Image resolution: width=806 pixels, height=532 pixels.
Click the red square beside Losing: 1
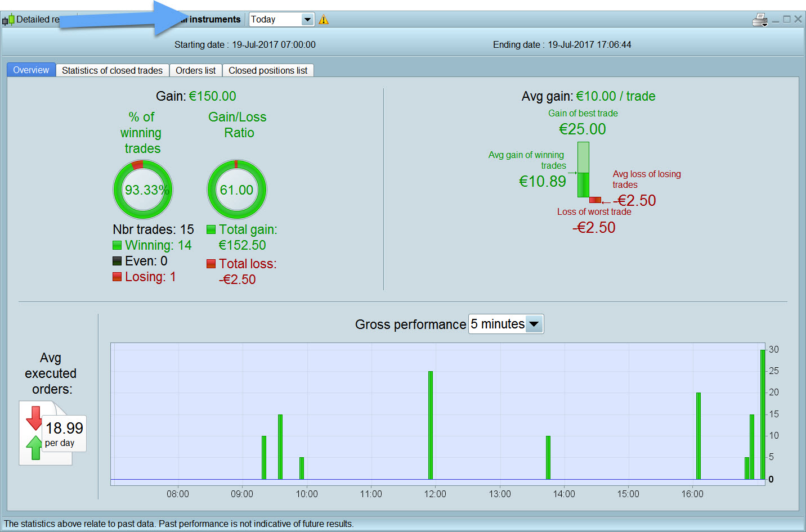coord(117,277)
